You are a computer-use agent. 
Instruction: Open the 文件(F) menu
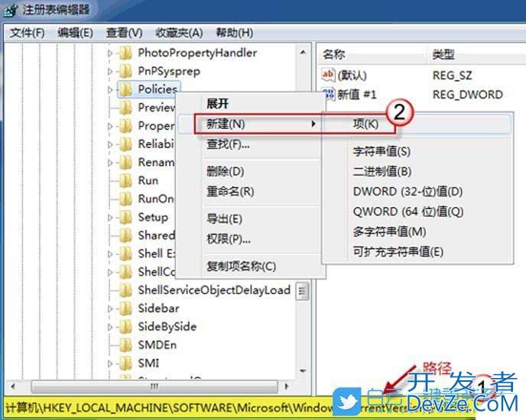(27, 33)
